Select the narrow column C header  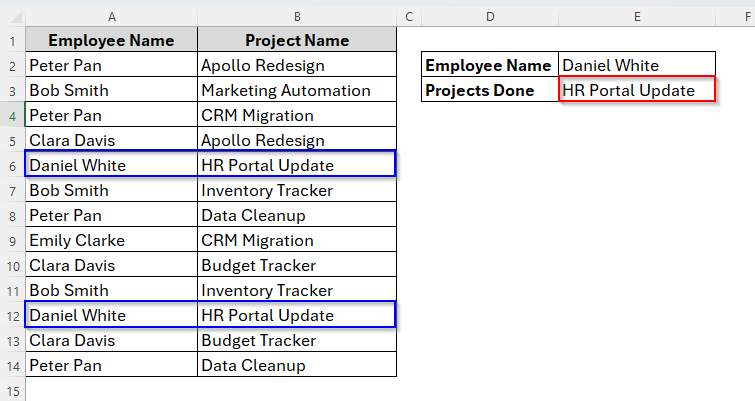click(409, 17)
